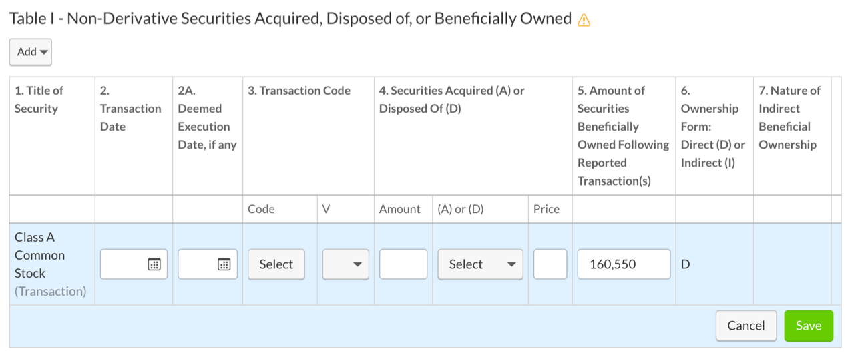The width and height of the screenshot is (868, 363).
Task: Click into the Transaction Date text field
Action: point(124,264)
